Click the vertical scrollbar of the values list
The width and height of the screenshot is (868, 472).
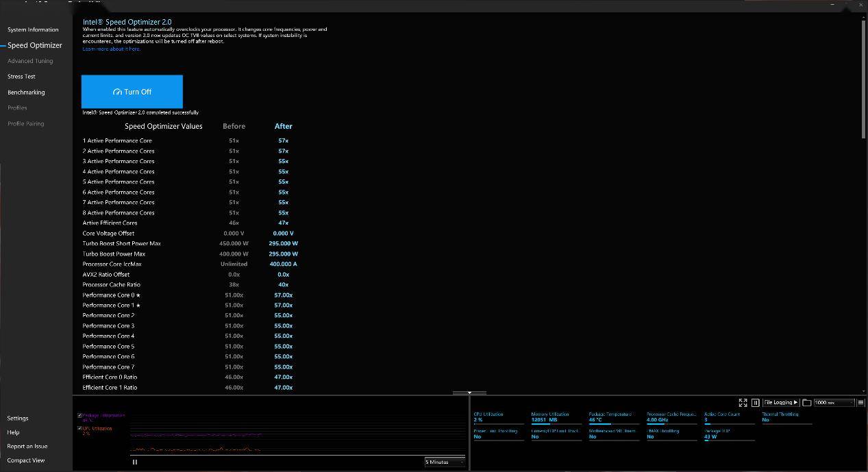pos(863,79)
